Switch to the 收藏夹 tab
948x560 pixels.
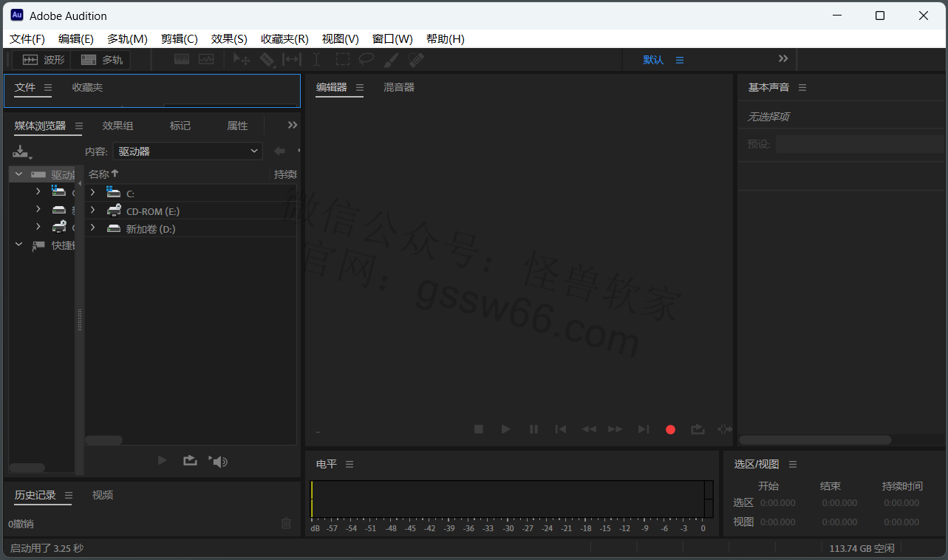coord(87,87)
